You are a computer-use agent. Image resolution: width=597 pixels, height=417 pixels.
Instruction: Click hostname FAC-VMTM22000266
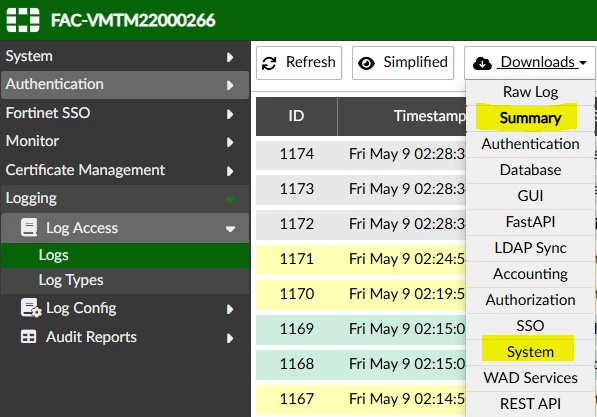click(133, 20)
